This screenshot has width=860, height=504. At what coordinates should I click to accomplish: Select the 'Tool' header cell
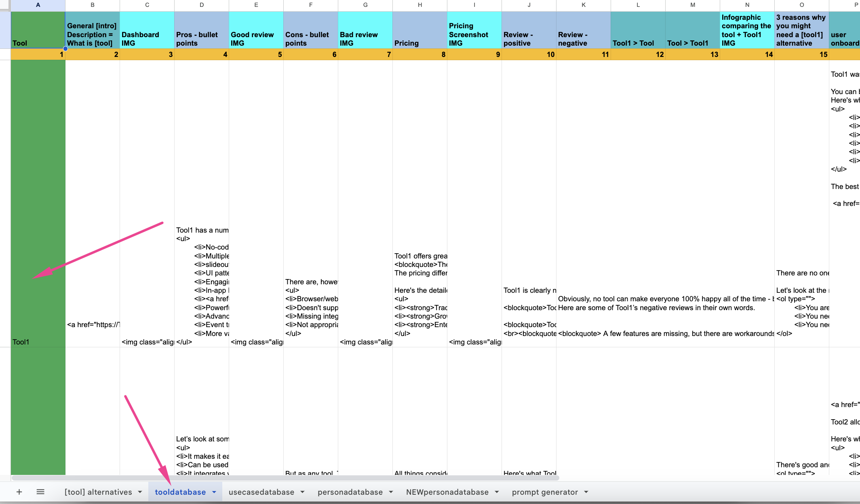coord(38,30)
